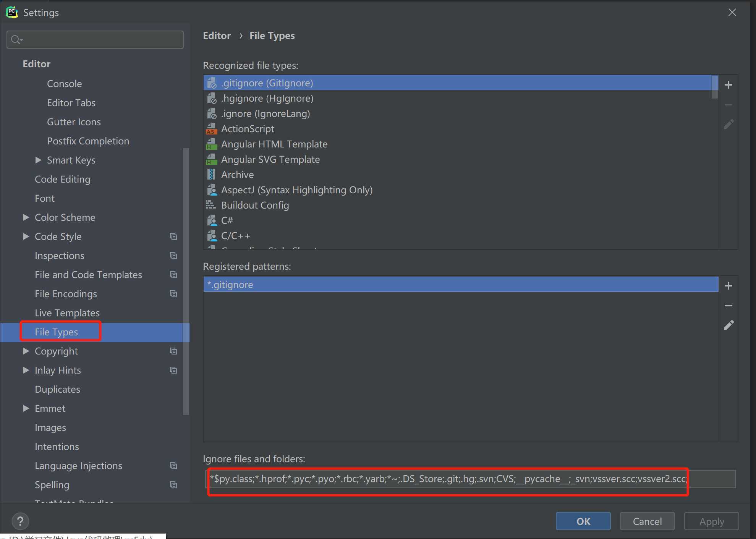Add a new registered pattern

pos(728,286)
